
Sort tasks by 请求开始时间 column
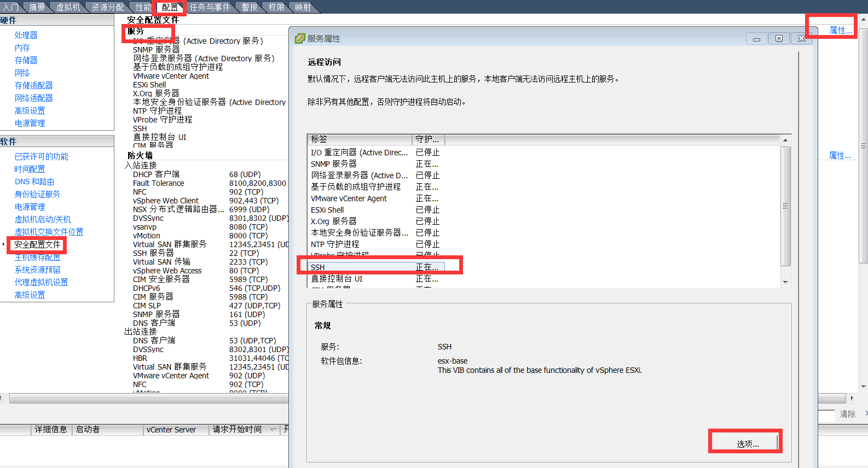pos(244,430)
